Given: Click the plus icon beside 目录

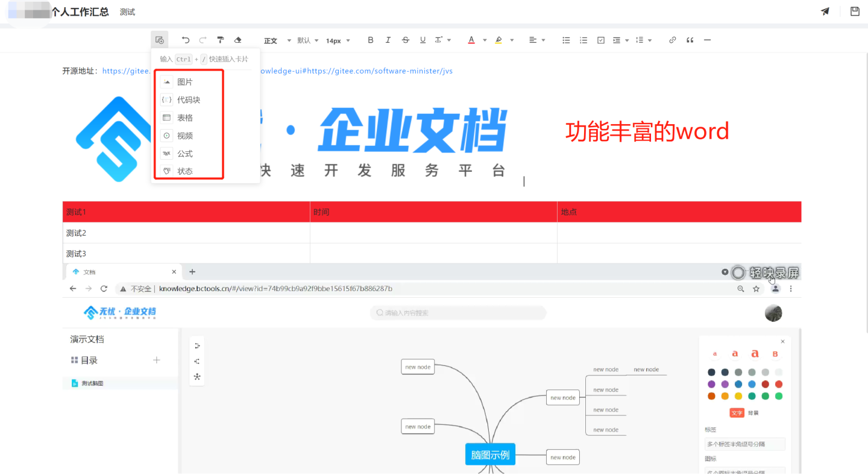Looking at the screenshot, I should (157, 360).
